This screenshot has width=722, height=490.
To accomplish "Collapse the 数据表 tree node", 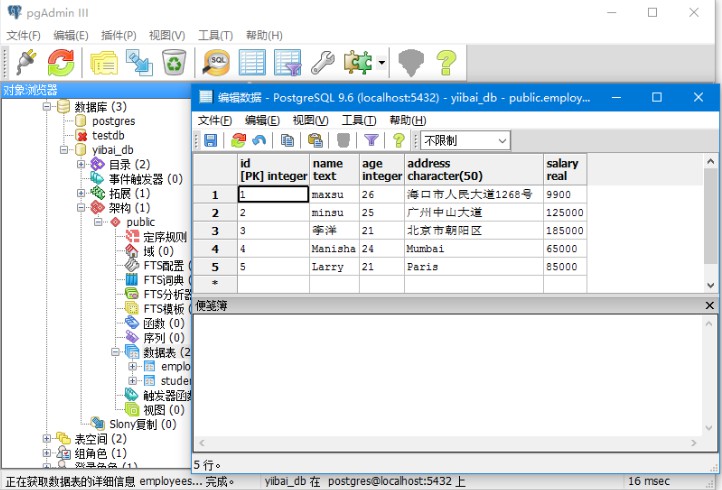I will pos(115,352).
